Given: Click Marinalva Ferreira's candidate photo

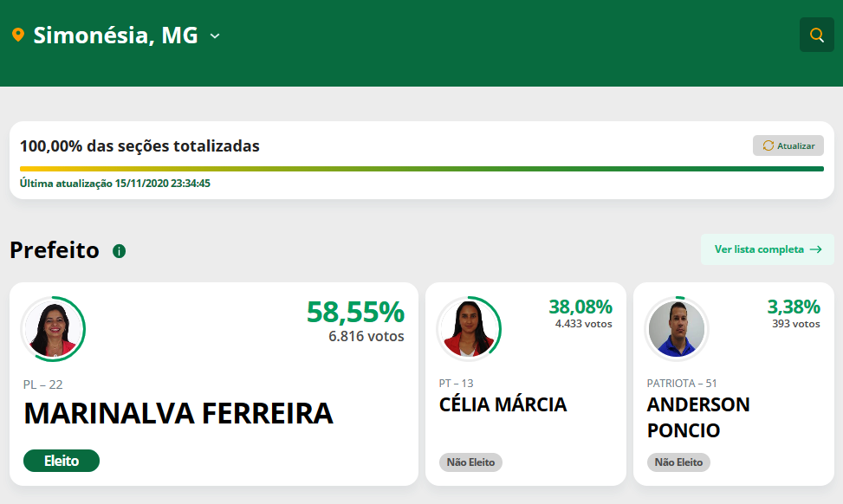Looking at the screenshot, I should point(53,329).
